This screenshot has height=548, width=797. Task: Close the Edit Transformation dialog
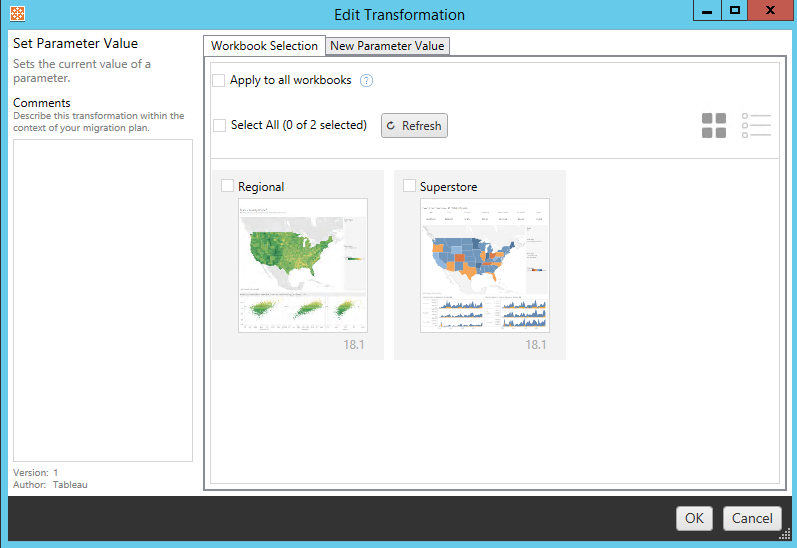click(771, 12)
